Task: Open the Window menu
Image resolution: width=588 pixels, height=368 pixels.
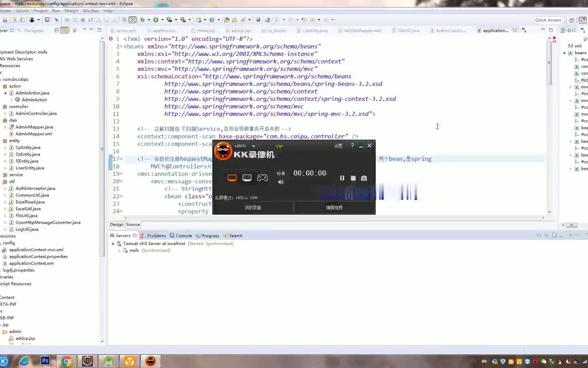Action: [91, 11]
